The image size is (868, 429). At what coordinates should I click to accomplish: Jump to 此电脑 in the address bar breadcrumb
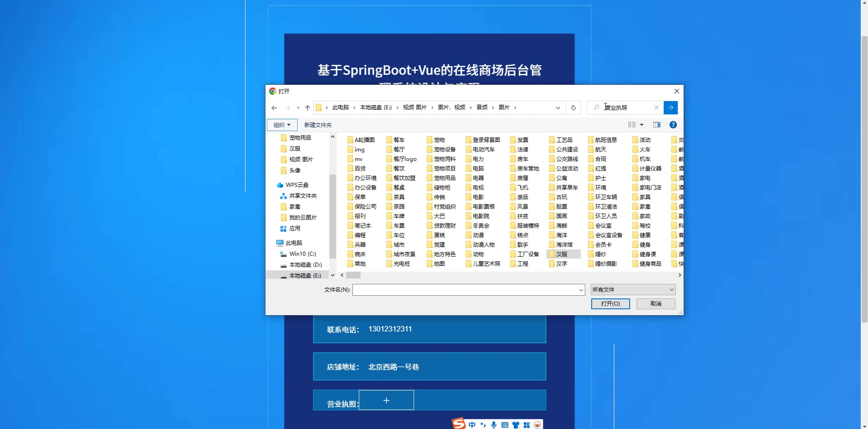tap(341, 107)
